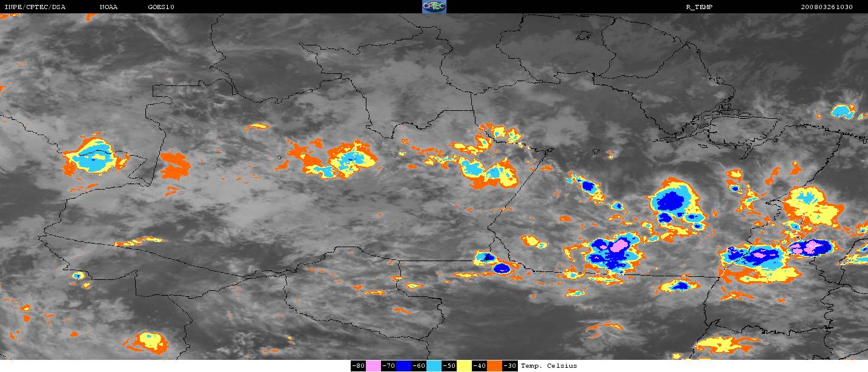Click the NOAA label in header

109,7
